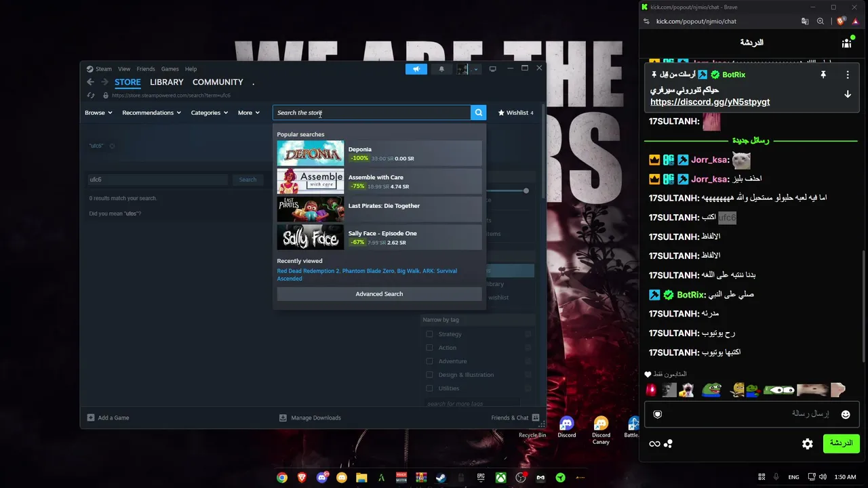
Task: Select Assemble with Care search result
Action: (x=379, y=182)
